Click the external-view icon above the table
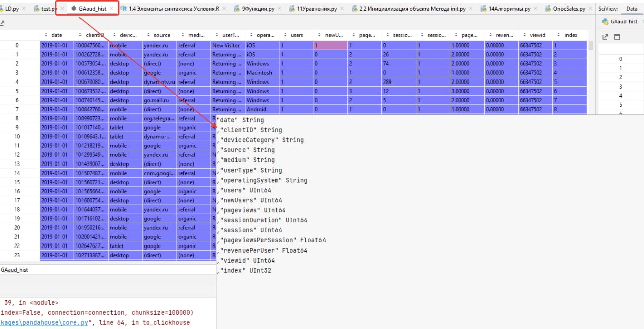 (2, 23)
